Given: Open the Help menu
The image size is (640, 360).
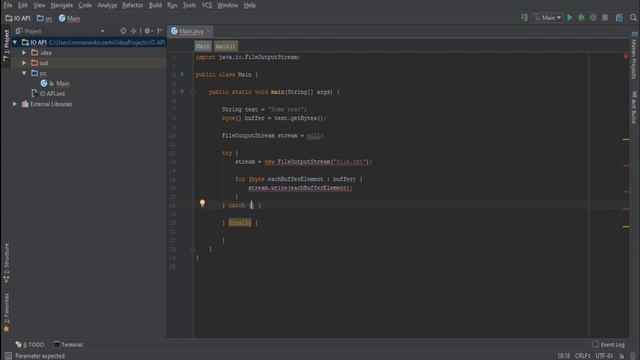Looking at the screenshot, I should tap(249, 5).
